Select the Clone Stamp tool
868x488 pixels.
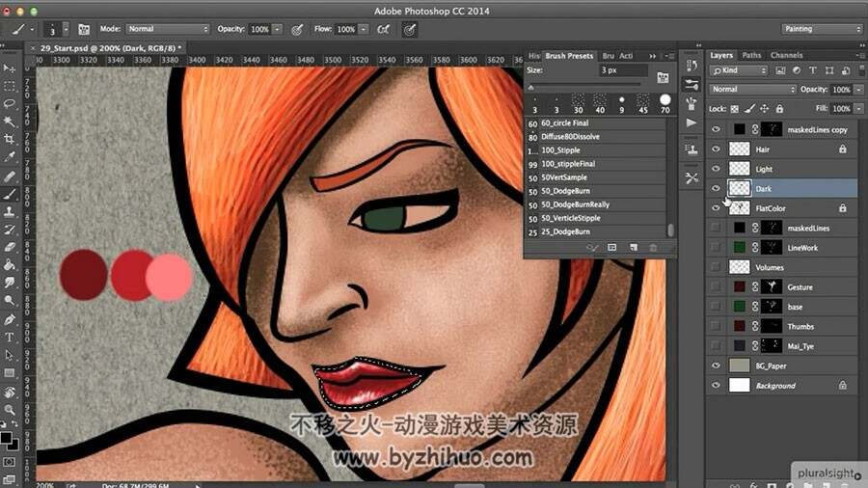[x=10, y=211]
